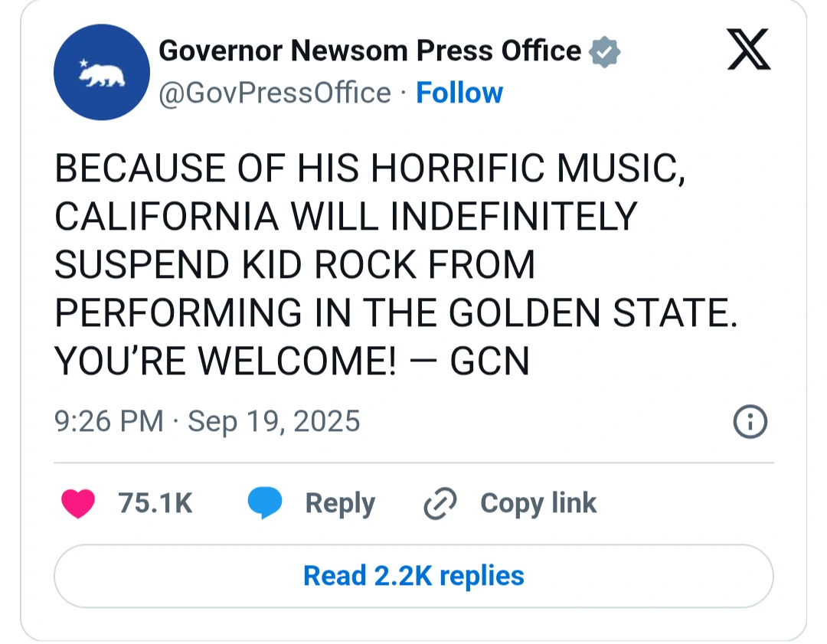Image resolution: width=827 pixels, height=644 pixels.
Task: Follow the Governor Newsom Press Office account
Action: pyautogui.click(x=459, y=93)
